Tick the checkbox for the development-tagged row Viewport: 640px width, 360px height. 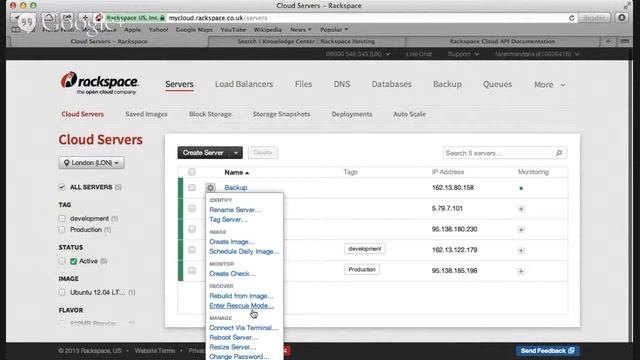tap(192, 250)
